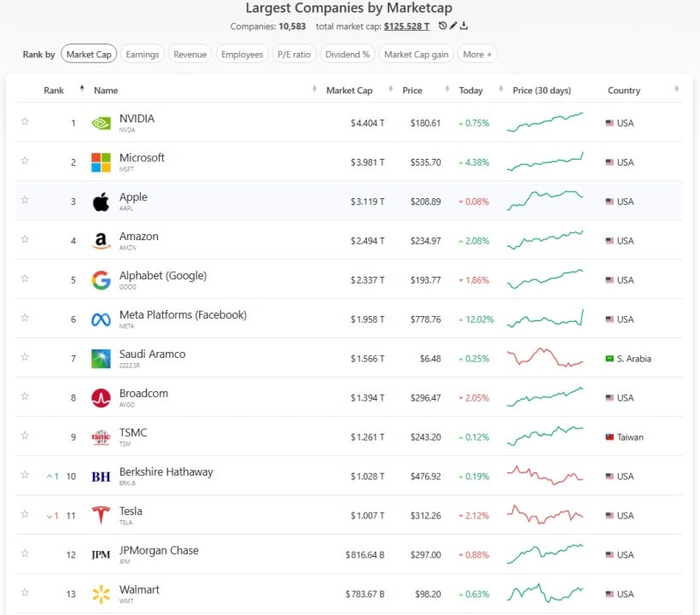Click the Berkshire Hathaway company name
The image size is (700, 615).
[x=166, y=472]
